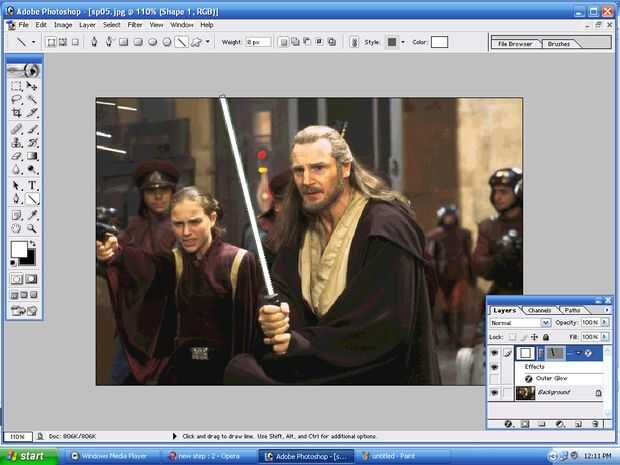Open Layers palette flyout menu arrow
The image size is (620, 465).
[x=607, y=310]
